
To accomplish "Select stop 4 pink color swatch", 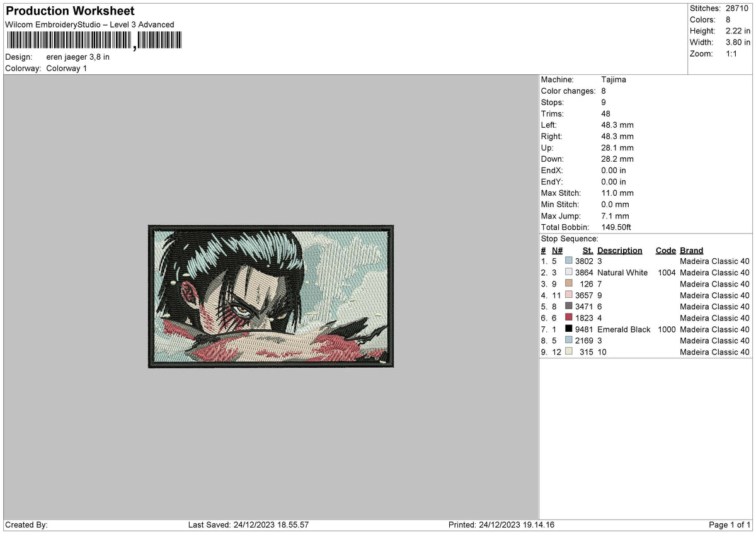I will (569, 295).
